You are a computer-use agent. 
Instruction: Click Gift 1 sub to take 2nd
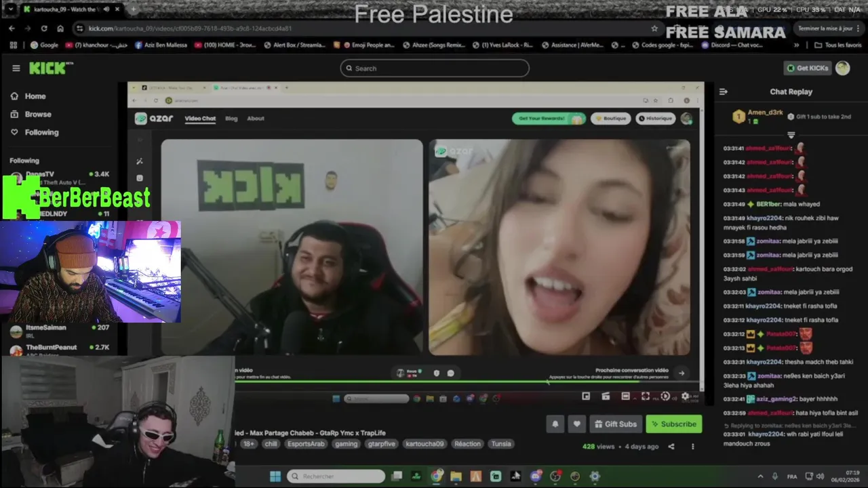(818, 117)
